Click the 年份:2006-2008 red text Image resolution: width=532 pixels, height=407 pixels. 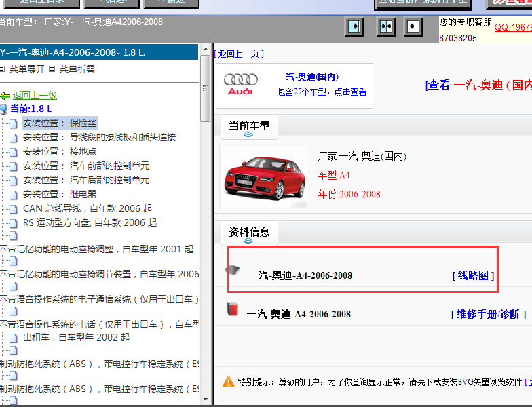pyautogui.click(x=349, y=194)
